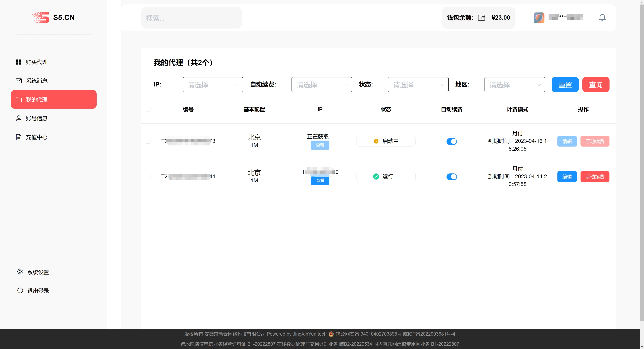This screenshot has height=349, width=644.
Task: Open 充值中心 from the sidebar
Action: pyautogui.click(x=37, y=137)
